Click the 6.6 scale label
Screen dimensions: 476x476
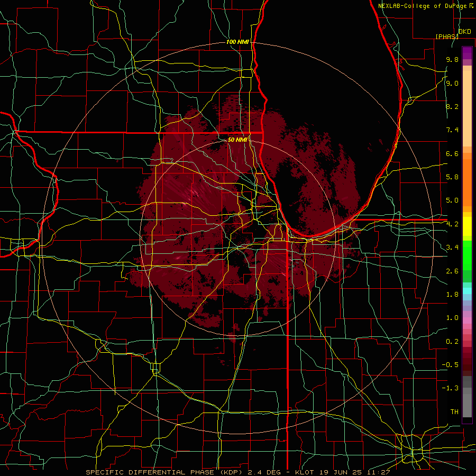(452, 153)
